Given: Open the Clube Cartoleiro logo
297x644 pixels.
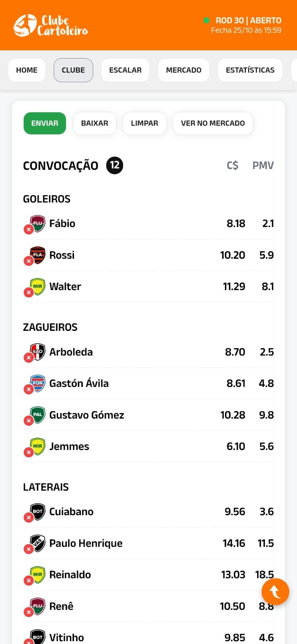Looking at the screenshot, I should pos(50,25).
